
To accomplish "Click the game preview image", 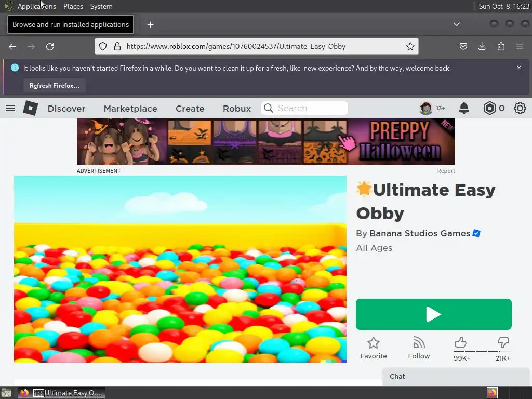I will tap(180, 269).
